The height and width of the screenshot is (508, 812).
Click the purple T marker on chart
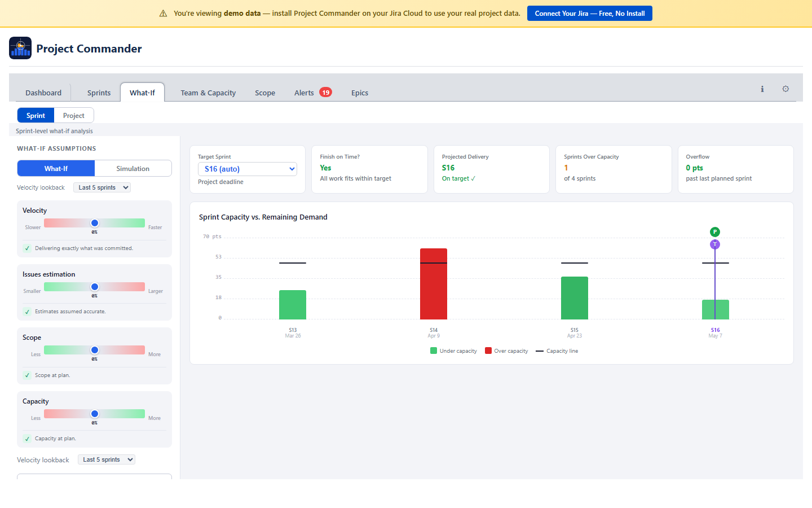tap(715, 244)
